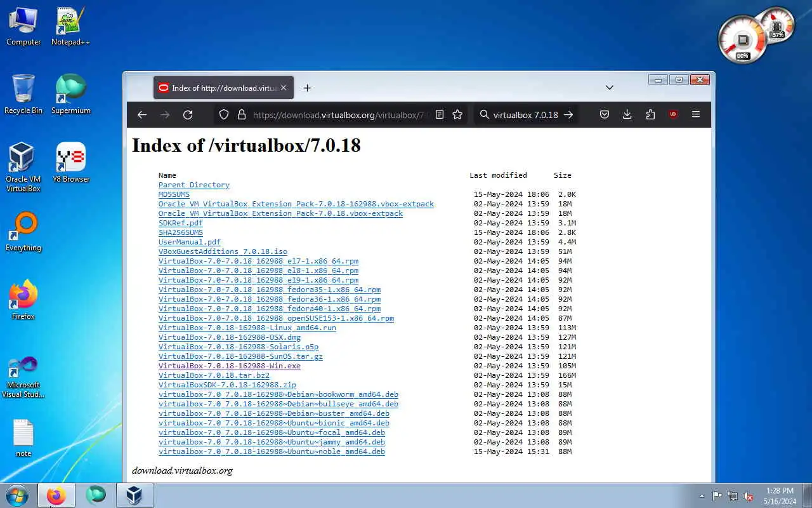812x508 pixels.
Task: Download VirtualBox-7.0.18-162988-Win.exe
Action: click(x=230, y=366)
